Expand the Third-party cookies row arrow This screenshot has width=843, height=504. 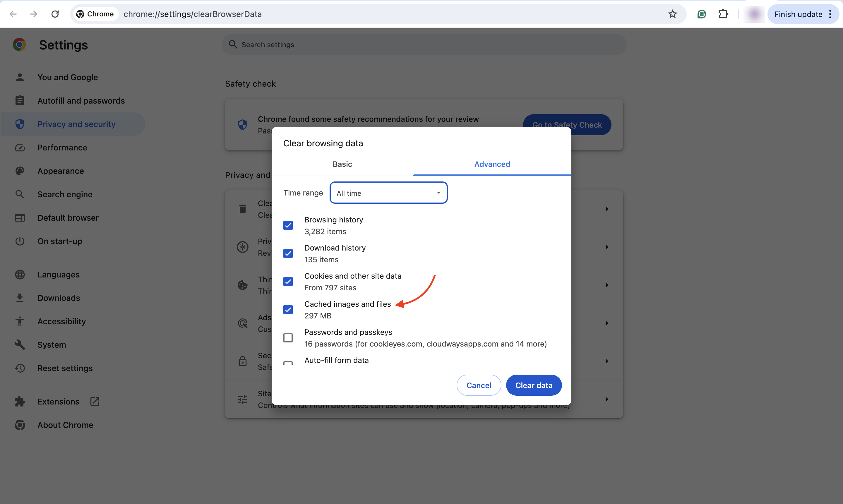click(x=606, y=285)
